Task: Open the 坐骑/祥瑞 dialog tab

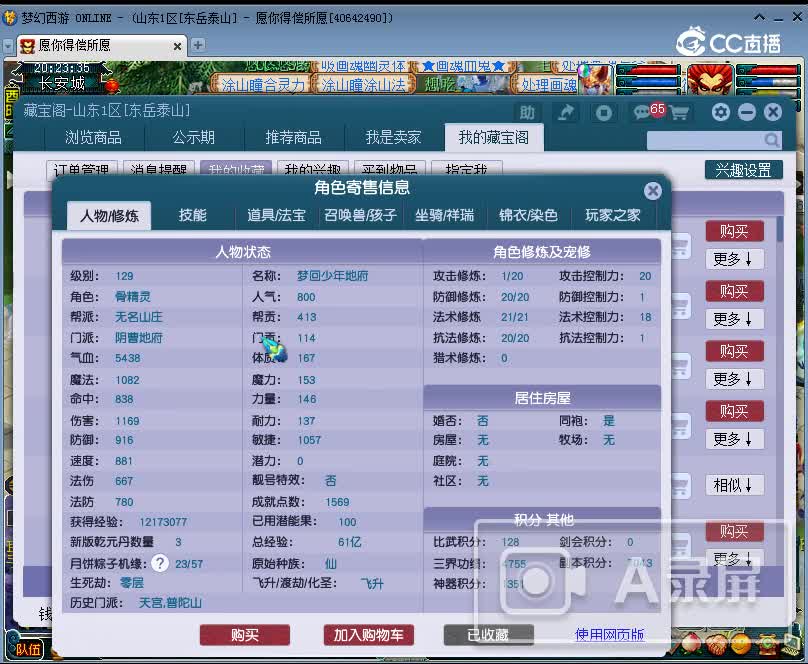Action: [444, 215]
